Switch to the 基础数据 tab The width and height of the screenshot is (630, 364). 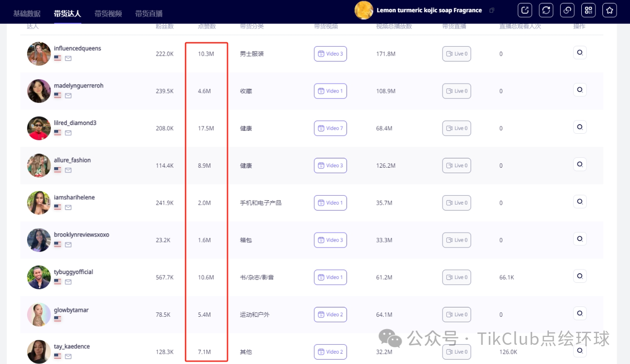pos(27,14)
